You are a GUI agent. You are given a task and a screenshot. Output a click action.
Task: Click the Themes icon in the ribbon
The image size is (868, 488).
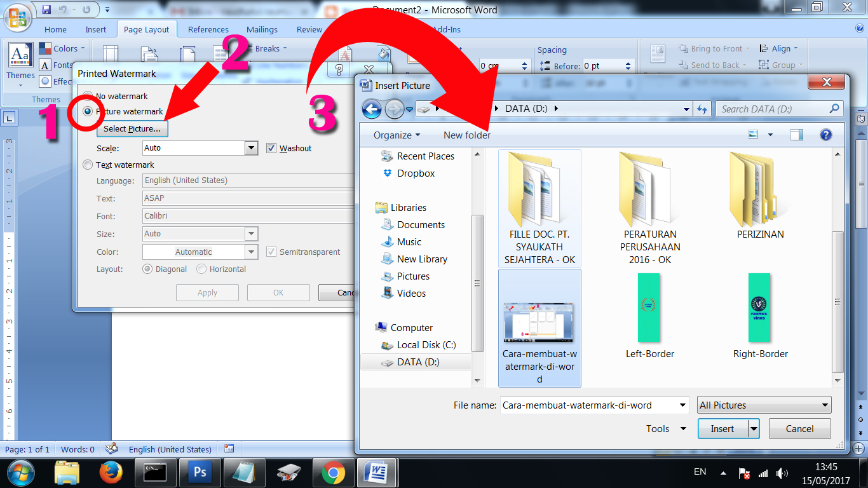20,62
